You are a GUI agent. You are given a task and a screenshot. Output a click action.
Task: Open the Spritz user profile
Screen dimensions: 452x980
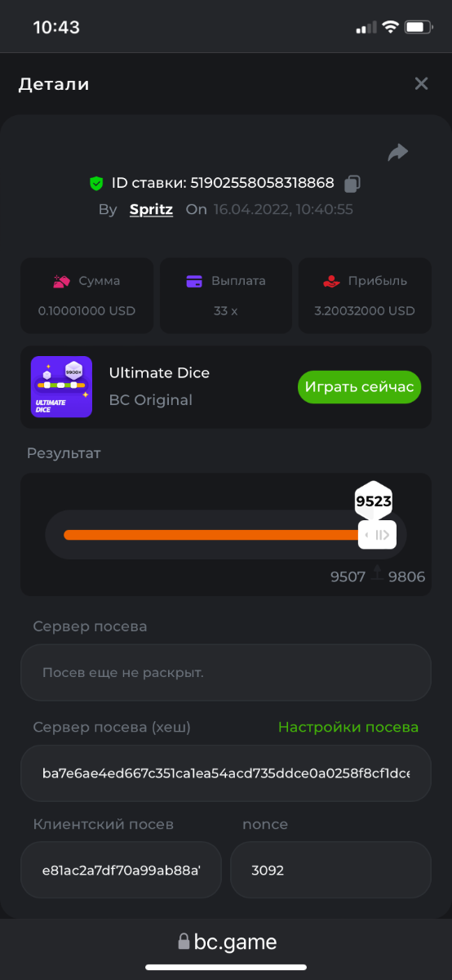(151, 209)
